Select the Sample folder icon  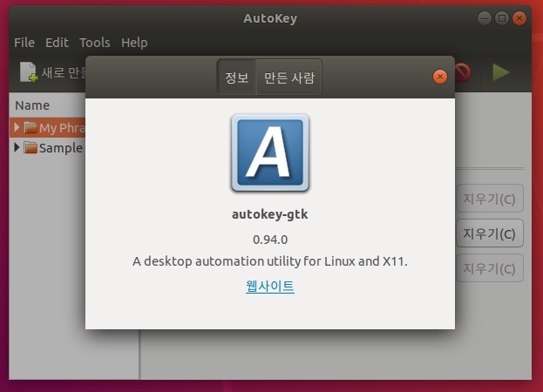click(x=31, y=147)
